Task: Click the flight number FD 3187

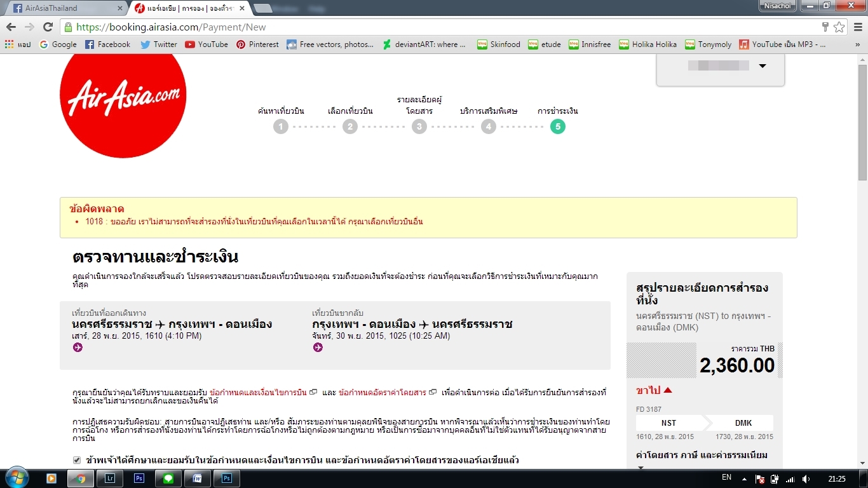Action: click(x=649, y=409)
